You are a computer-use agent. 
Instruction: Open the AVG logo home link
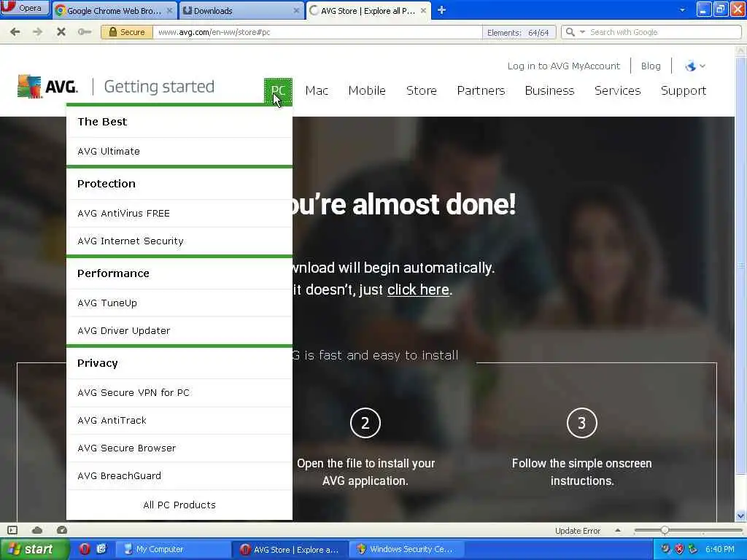click(47, 87)
